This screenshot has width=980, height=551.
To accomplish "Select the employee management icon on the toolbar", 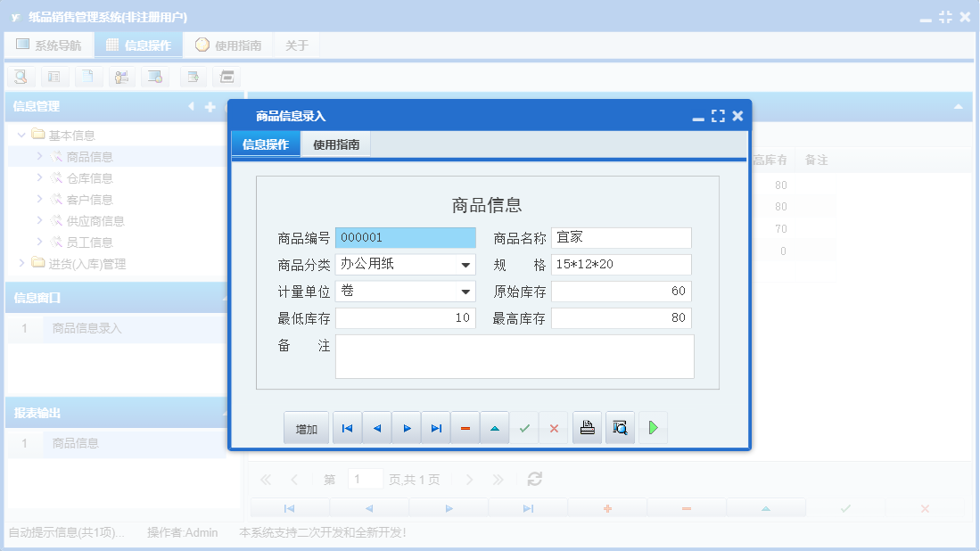I will [x=121, y=77].
